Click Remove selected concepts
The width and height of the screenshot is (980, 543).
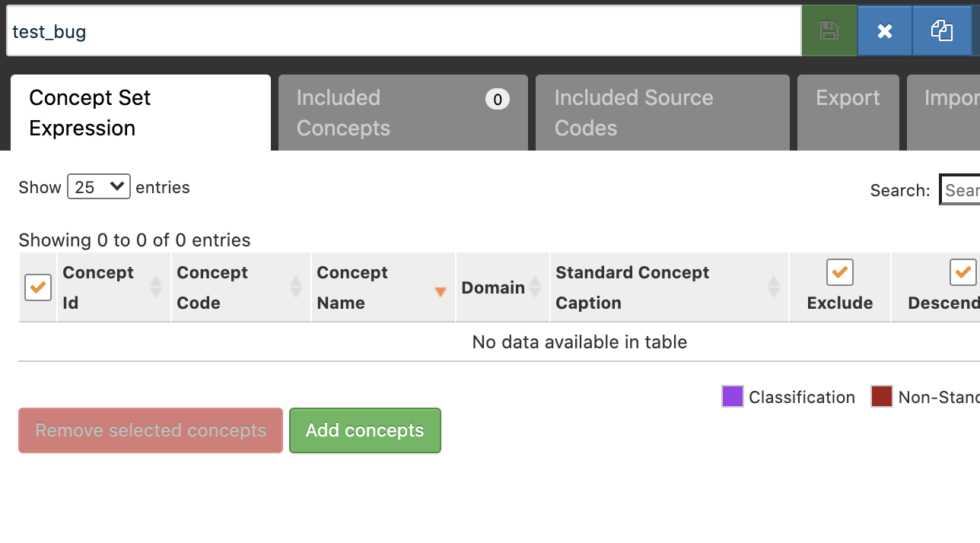[150, 430]
